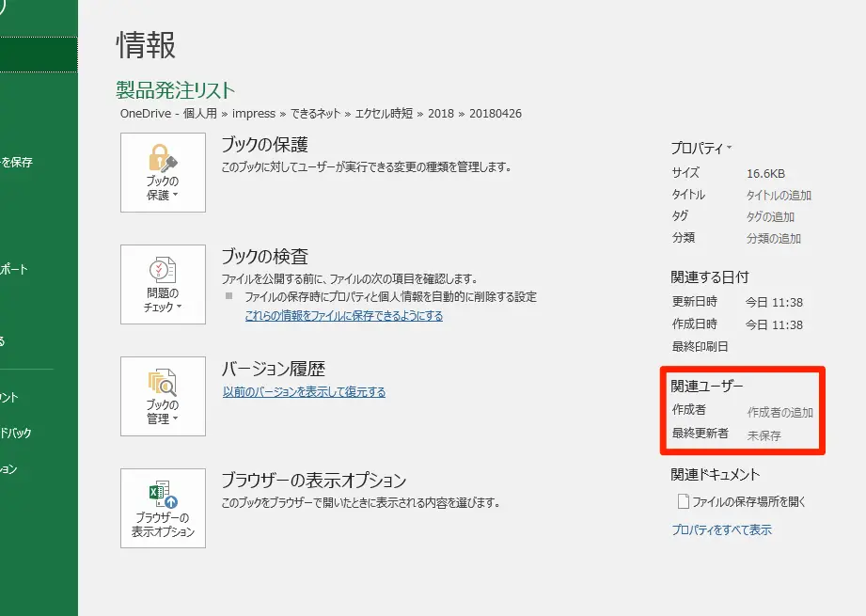Select 閉じる in the green sidebar
Viewport: 866px width, 616px height.
(5, 341)
